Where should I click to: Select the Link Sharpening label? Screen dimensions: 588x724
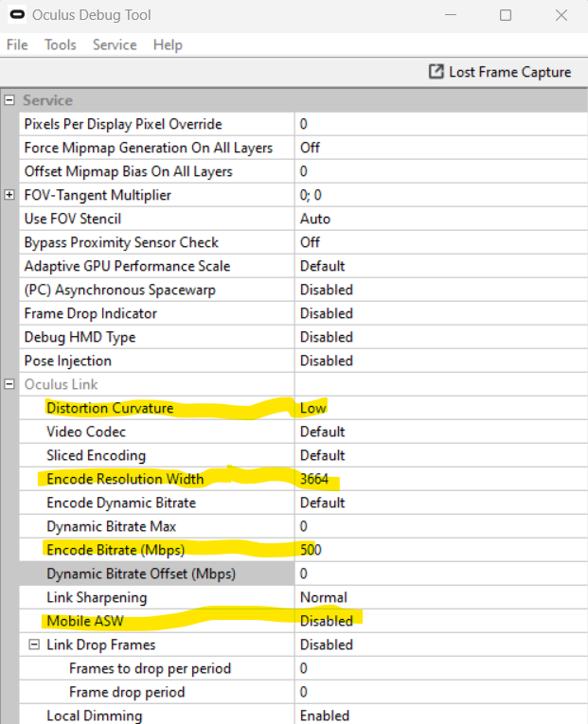[97, 597]
